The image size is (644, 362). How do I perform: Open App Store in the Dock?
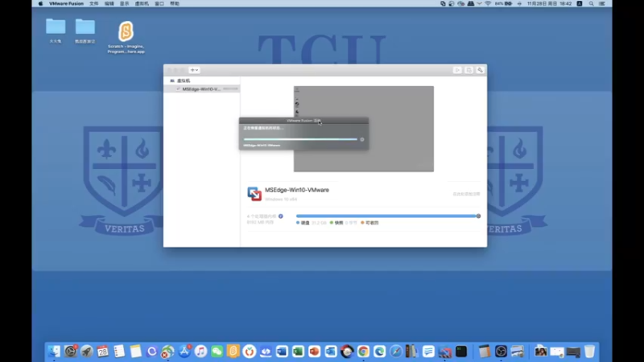point(184,352)
